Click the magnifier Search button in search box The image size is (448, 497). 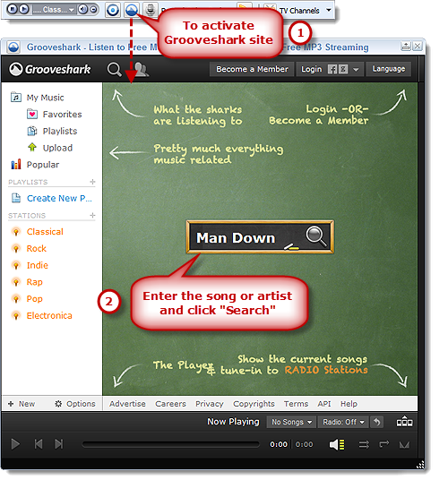(x=315, y=236)
